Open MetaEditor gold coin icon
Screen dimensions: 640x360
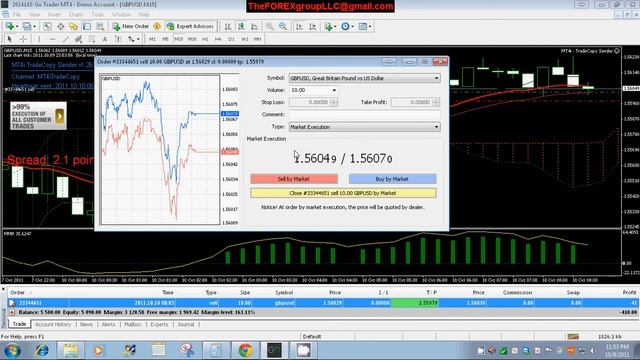point(157,27)
